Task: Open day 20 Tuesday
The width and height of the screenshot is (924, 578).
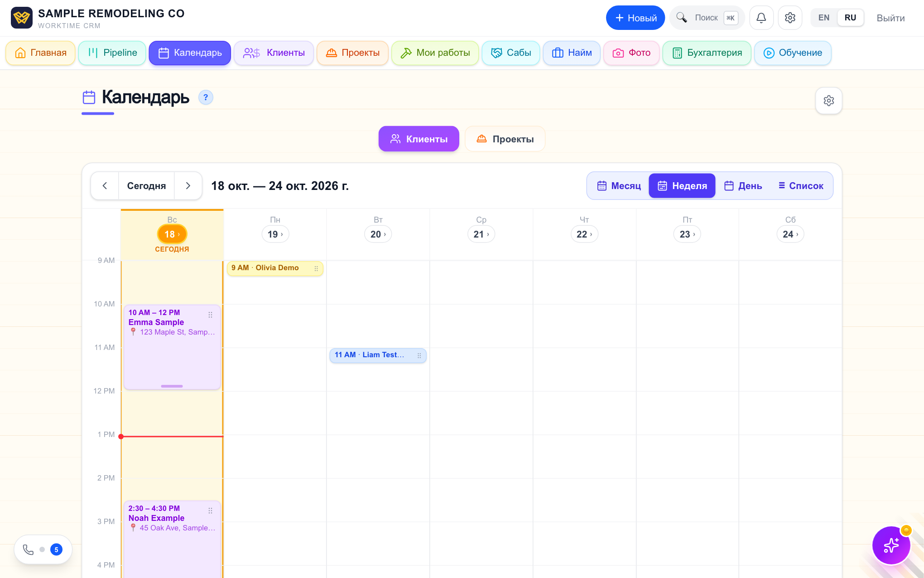Action: (x=378, y=234)
